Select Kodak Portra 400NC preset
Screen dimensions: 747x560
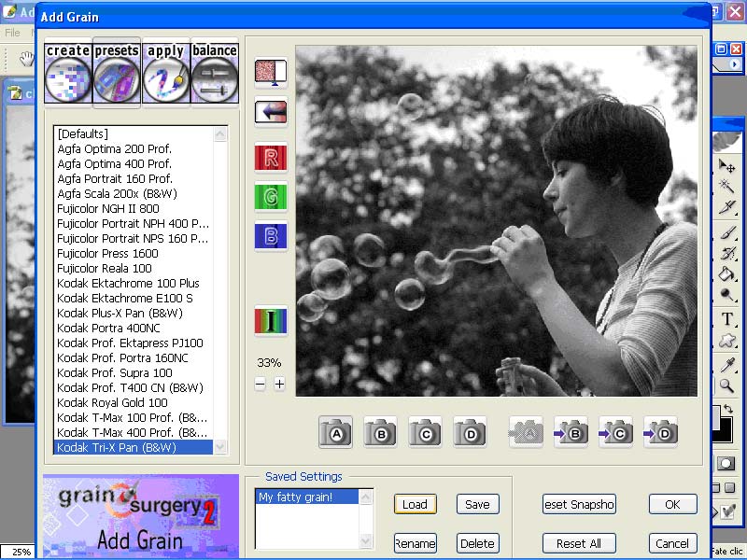pos(134,329)
